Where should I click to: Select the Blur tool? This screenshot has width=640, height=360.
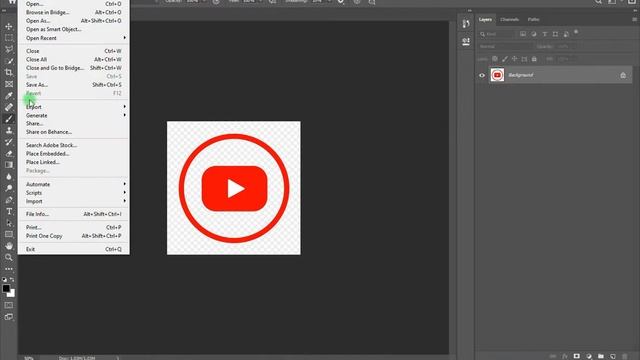tap(9, 177)
